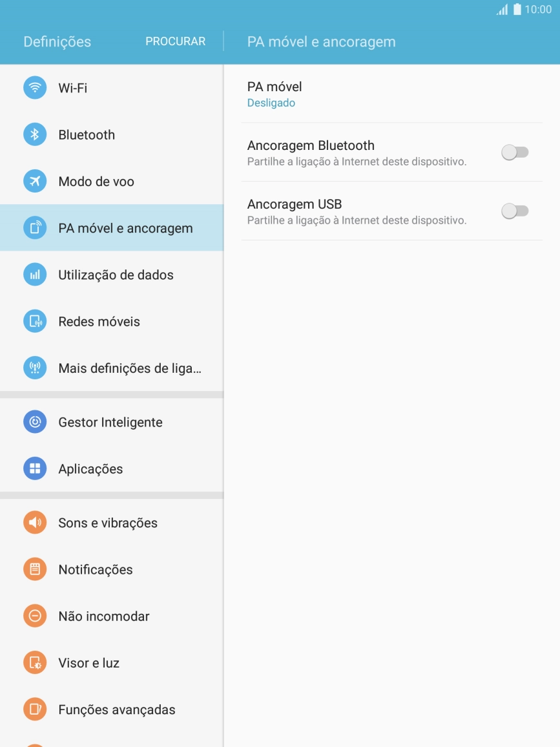Tap the Desligado status link

point(271,103)
